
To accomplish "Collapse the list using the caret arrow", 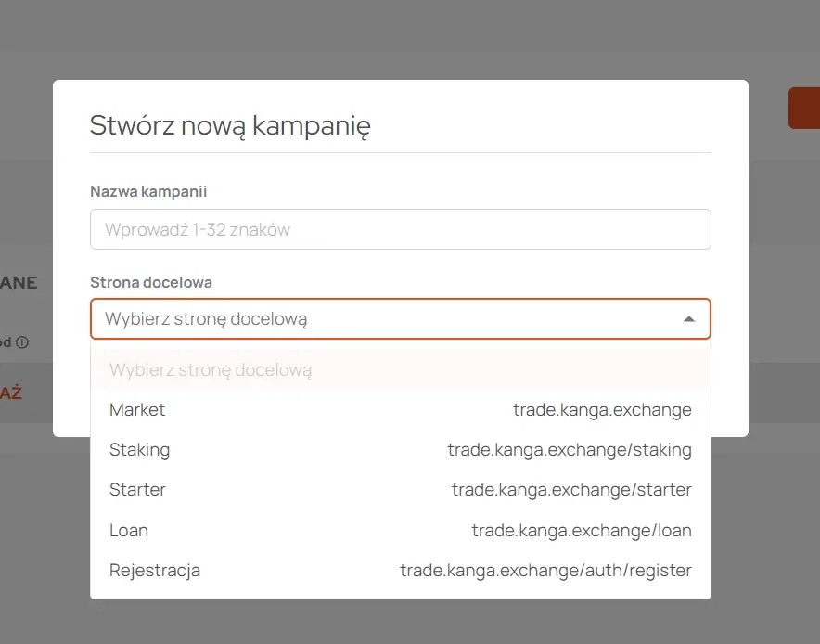I will [688, 319].
